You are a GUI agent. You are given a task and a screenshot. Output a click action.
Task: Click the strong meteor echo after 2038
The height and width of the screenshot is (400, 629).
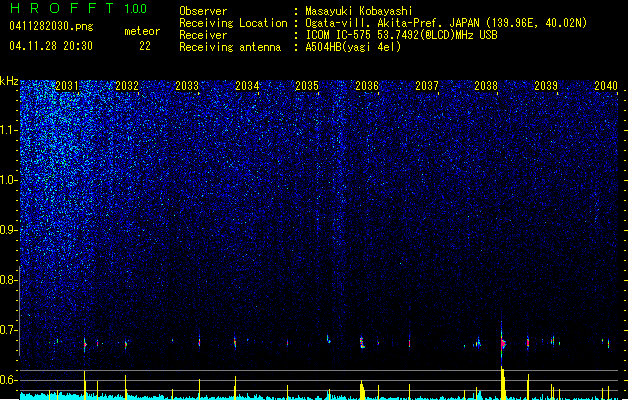click(x=503, y=343)
